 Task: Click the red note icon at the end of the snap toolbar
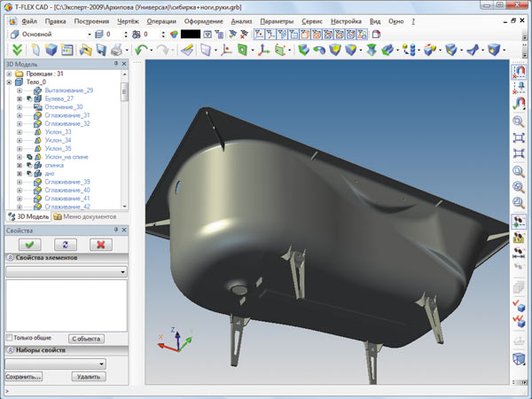tap(376, 35)
